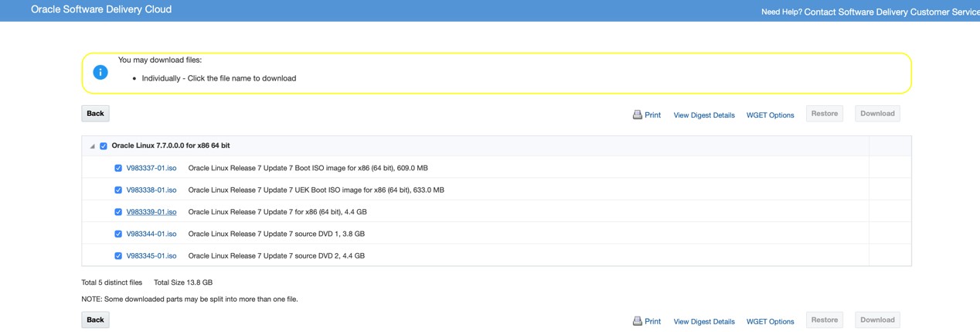Open top View Digest Details link
Screen dimensions: 980x332
point(704,115)
